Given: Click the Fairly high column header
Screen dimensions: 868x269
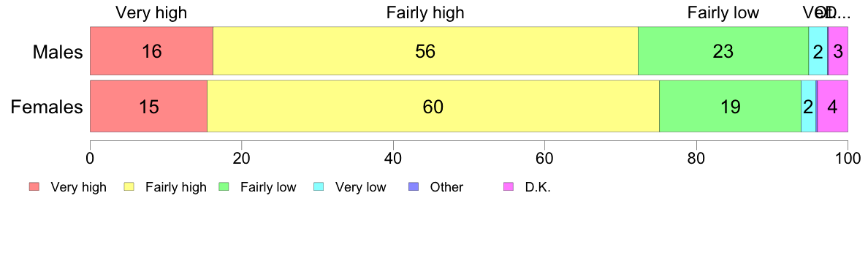Looking at the screenshot, I should click(426, 12).
